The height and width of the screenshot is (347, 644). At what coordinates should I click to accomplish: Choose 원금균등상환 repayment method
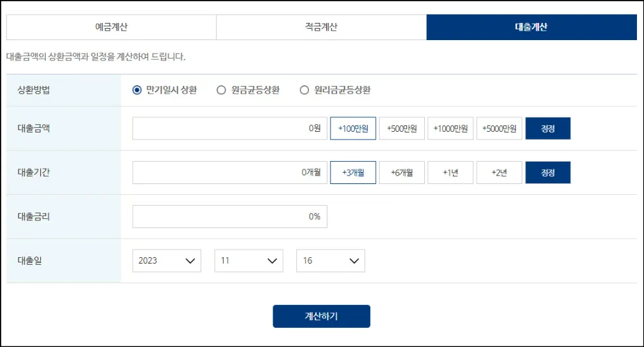(x=222, y=90)
